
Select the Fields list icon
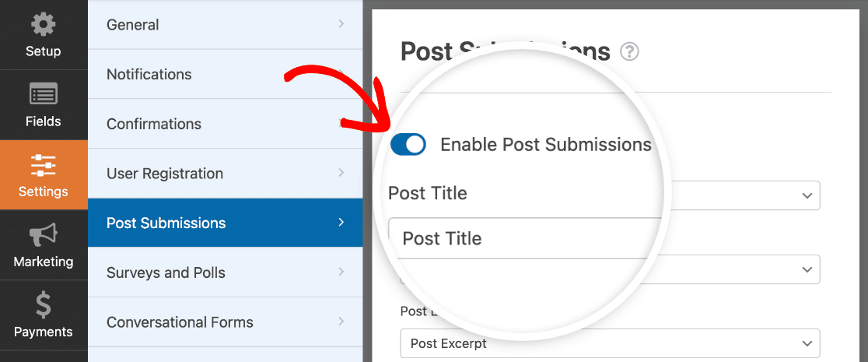(43, 95)
